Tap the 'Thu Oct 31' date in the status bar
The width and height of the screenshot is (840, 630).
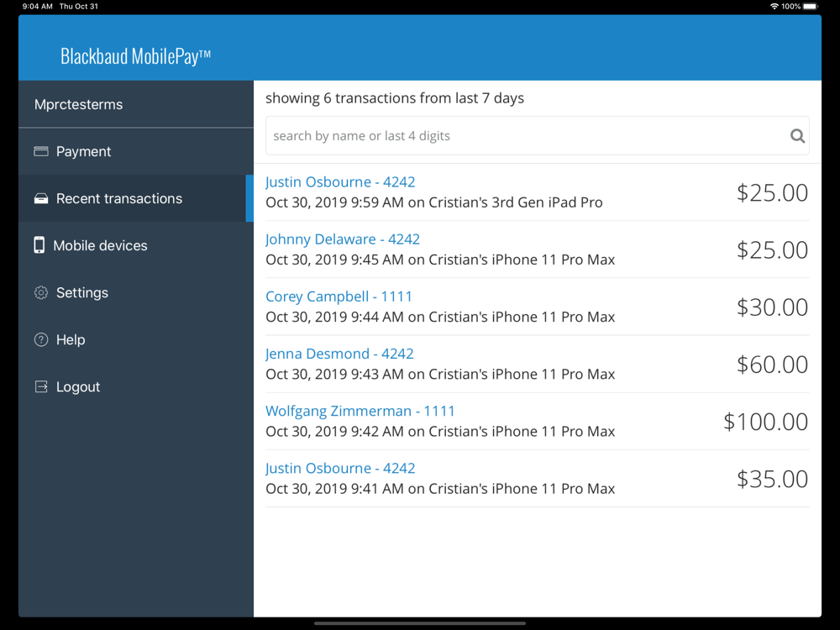[x=79, y=7]
